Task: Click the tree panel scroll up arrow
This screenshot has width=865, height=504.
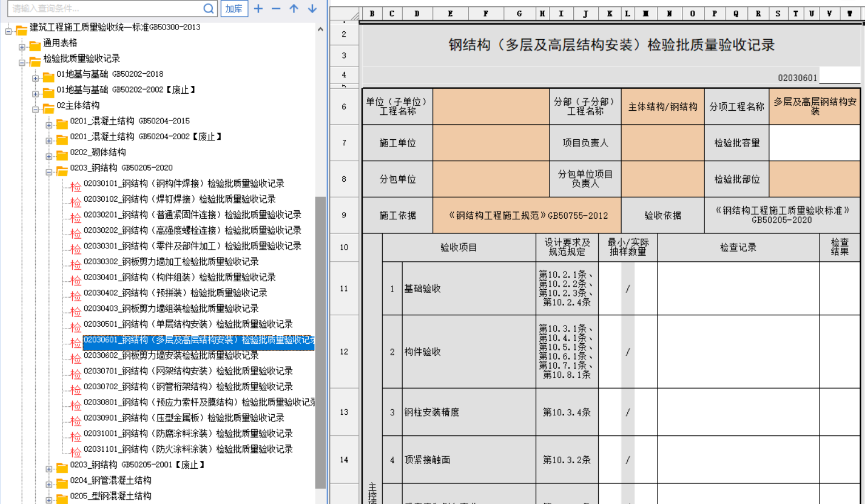Action: (320, 30)
